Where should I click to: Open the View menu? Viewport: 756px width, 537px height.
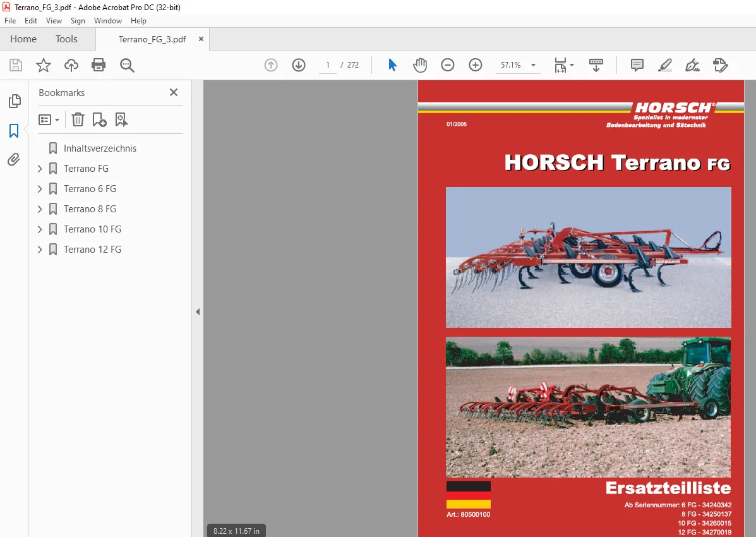coord(54,21)
